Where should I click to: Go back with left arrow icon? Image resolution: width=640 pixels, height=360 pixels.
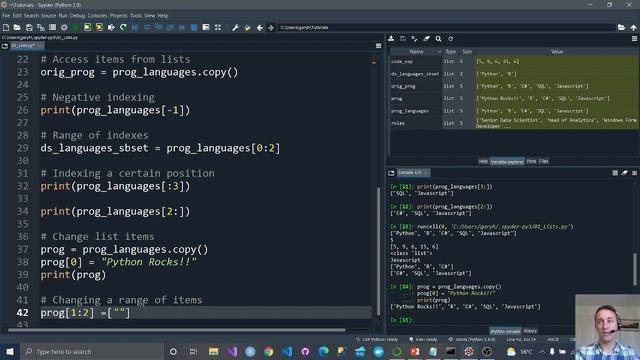tap(260, 27)
